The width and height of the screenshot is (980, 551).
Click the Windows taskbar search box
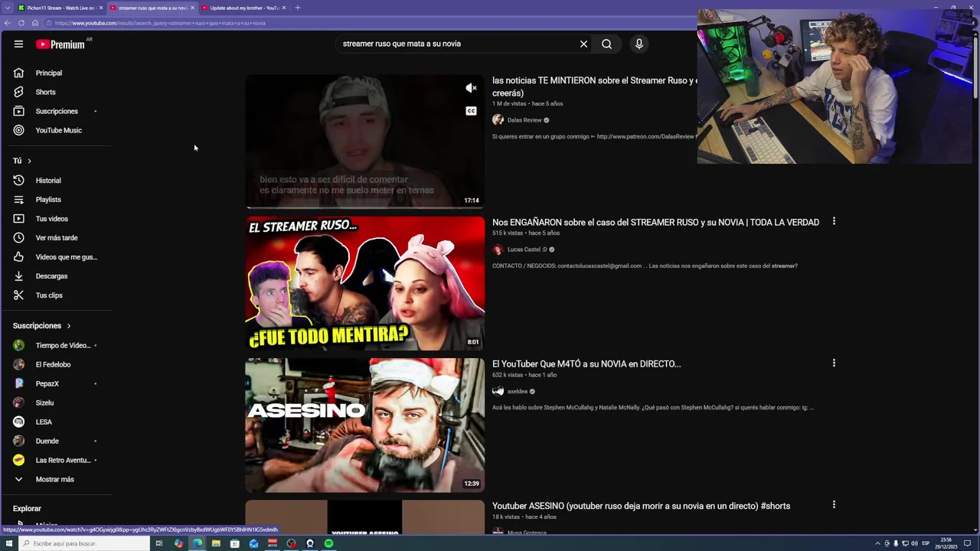pos(83,543)
